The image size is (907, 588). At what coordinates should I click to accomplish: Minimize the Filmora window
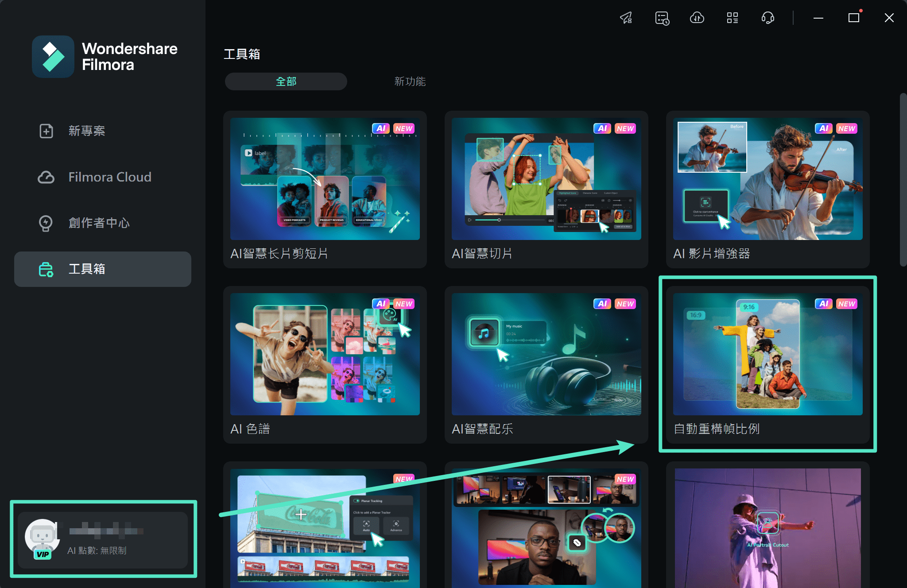[818, 18]
